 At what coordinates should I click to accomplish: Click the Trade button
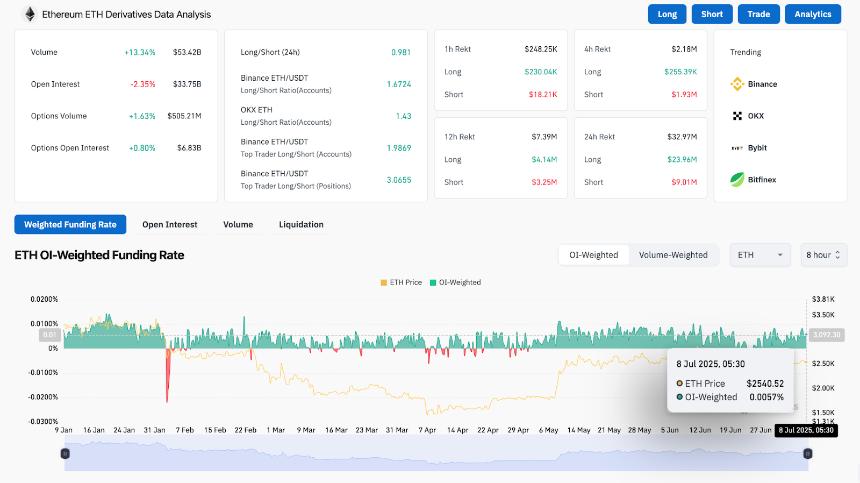758,14
